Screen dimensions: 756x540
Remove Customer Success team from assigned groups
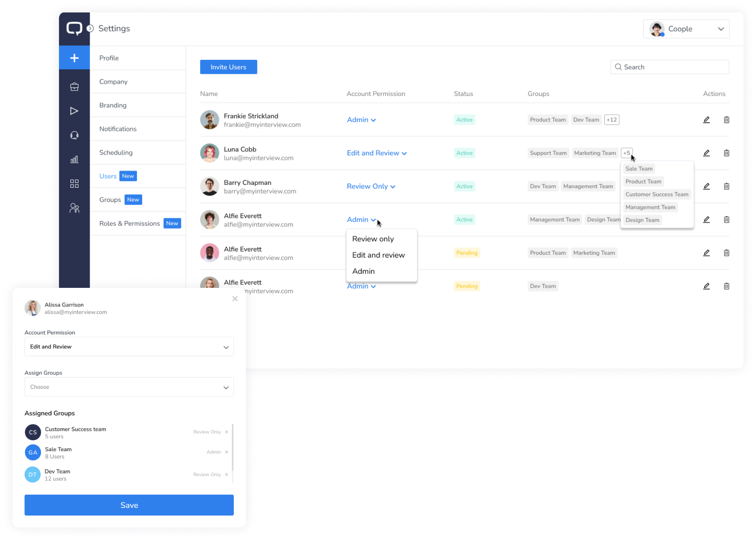226,432
